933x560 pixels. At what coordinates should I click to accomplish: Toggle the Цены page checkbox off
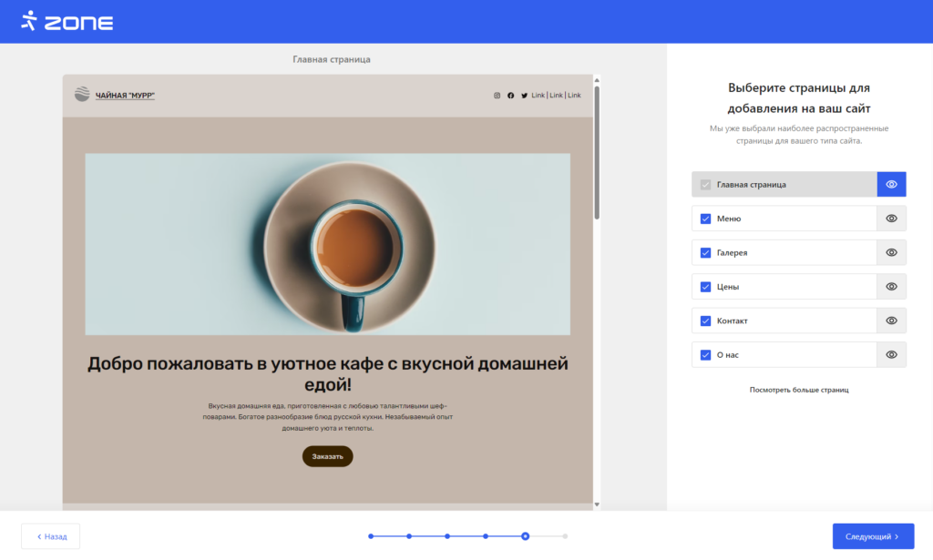704,286
